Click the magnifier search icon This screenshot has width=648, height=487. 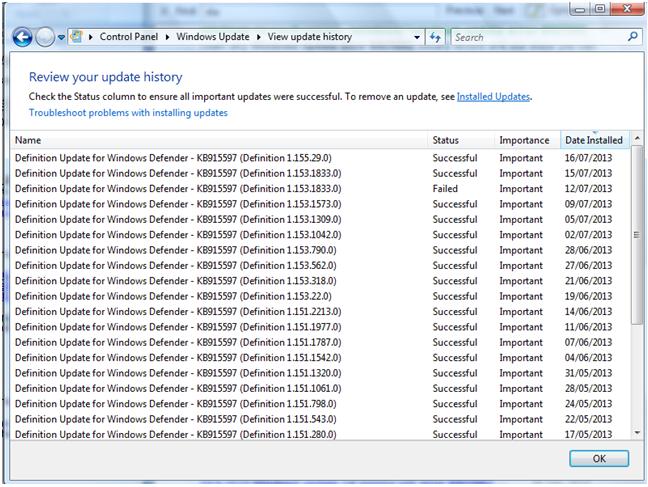click(633, 37)
